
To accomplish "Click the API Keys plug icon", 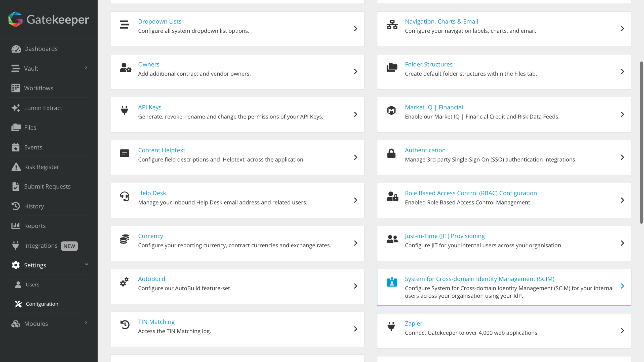I will (124, 110).
